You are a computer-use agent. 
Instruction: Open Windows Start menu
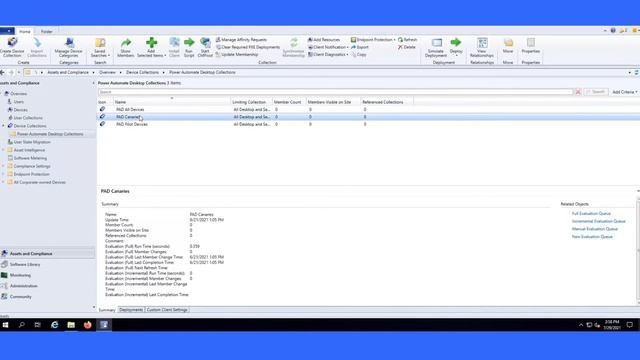point(5,325)
